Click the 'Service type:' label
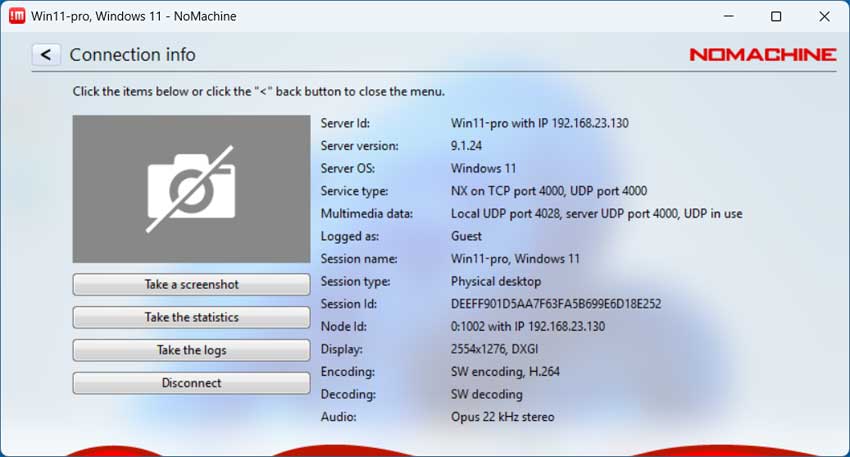The height and width of the screenshot is (457, 850). coord(354,191)
